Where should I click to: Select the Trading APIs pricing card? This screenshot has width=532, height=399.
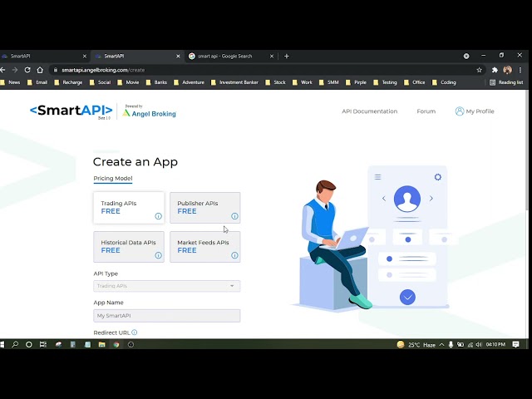click(x=129, y=208)
